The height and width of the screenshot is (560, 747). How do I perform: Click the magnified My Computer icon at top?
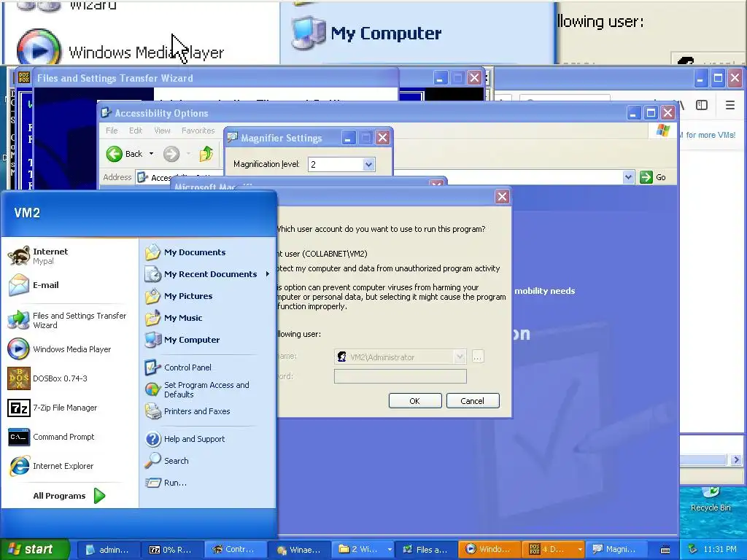[309, 33]
